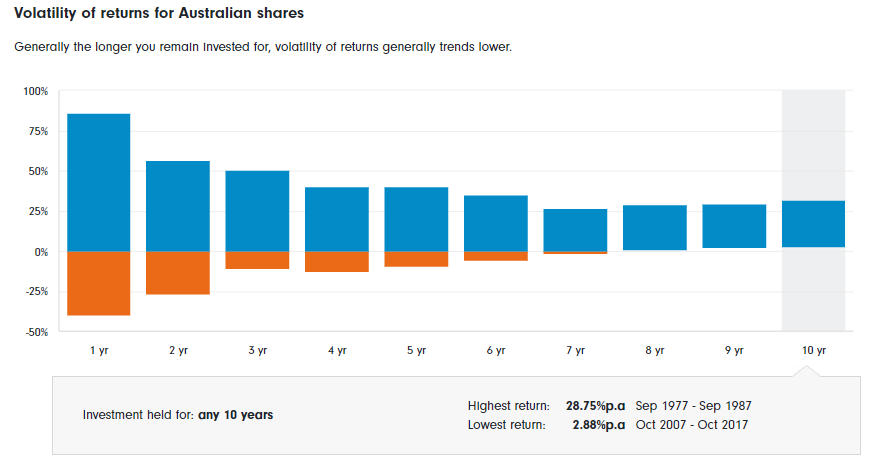This screenshot has height=467, width=875.
Task: Select the blue bar for 6 yr
Action: tap(496, 223)
